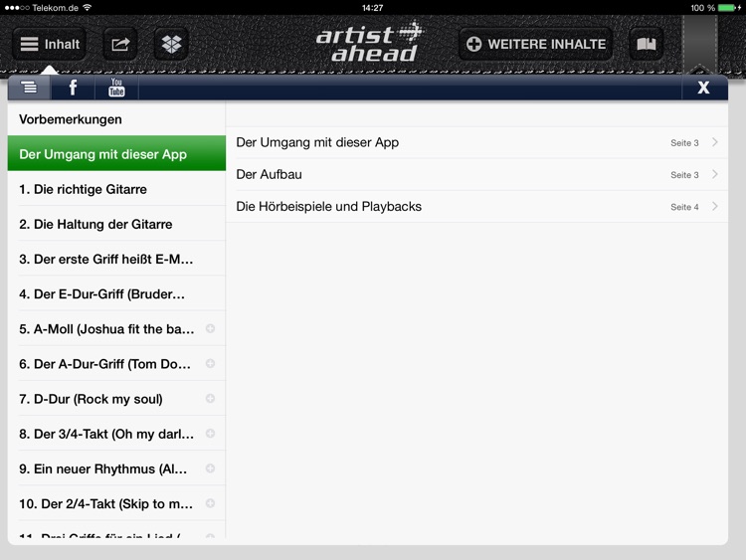Select chapter 5. A-Moll (Joshua fit the ba...)
The image size is (746, 560).
click(116, 329)
